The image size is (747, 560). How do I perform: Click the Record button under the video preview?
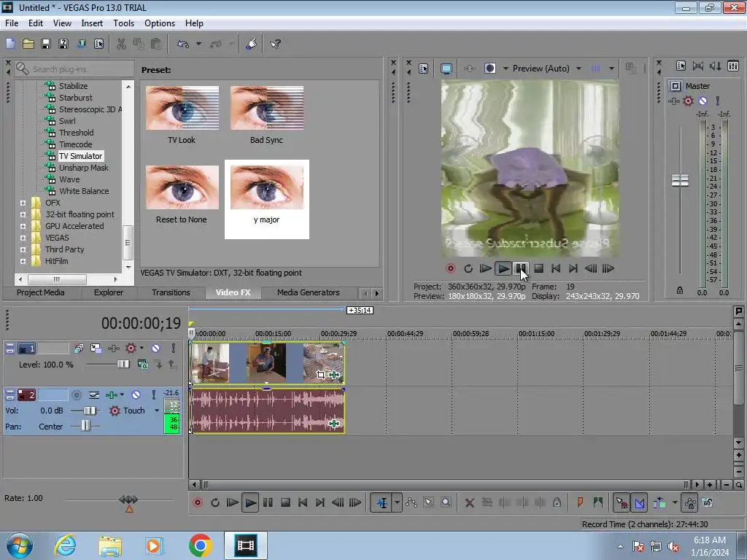450,268
